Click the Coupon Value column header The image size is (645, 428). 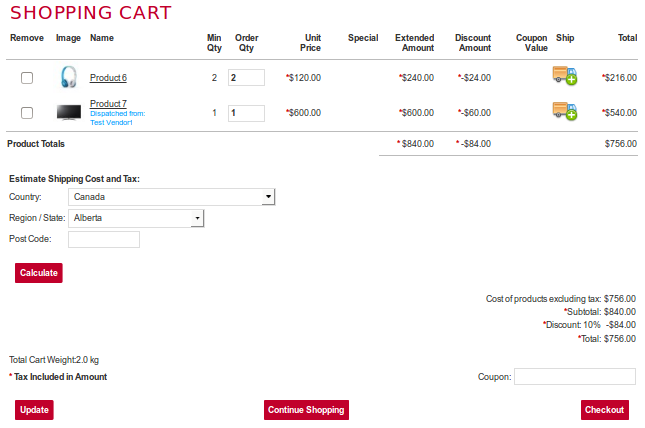pos(531,43)
